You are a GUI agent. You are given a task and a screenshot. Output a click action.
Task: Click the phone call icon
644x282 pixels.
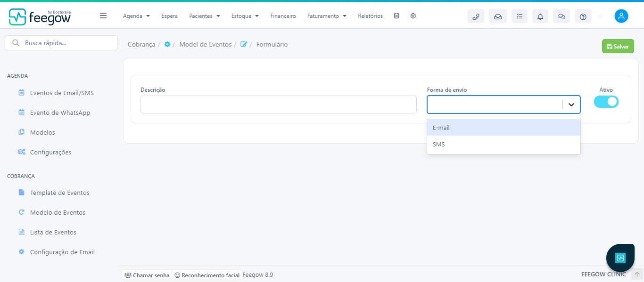click(476, 16)
